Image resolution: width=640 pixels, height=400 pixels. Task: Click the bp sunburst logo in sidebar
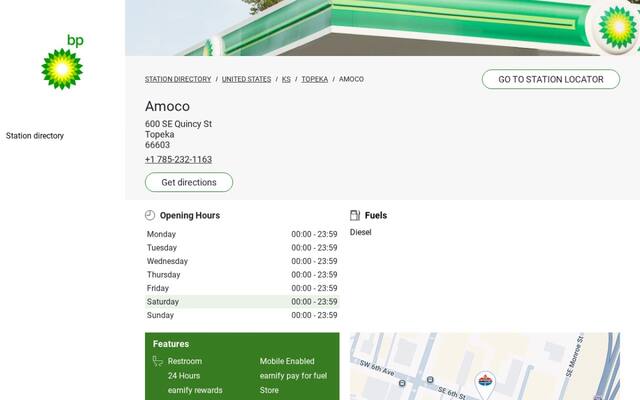[x=62, y=62]
